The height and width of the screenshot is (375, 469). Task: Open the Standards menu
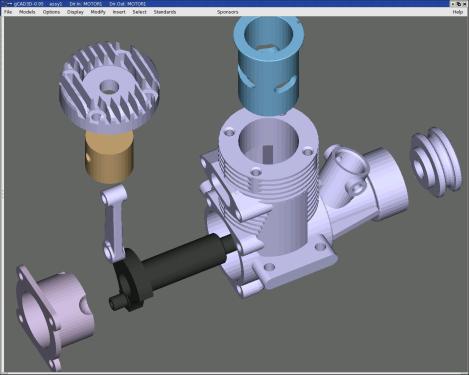coord(165,12)
